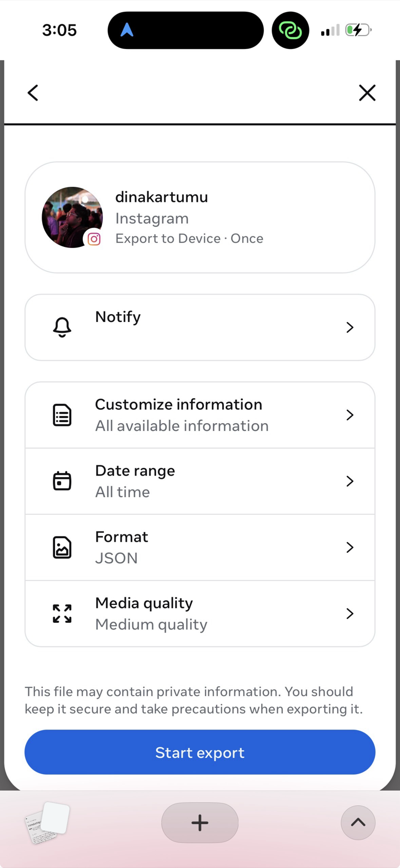Viewport: 400px width, 868px height.
Task: Add a new tab with plus button
Action: pos(200,823)
